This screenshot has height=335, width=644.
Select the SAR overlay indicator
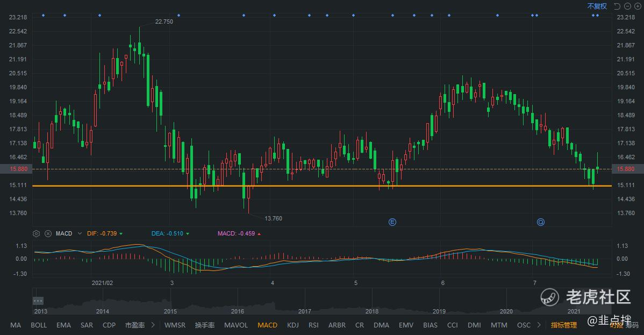(x=87, y=325)
